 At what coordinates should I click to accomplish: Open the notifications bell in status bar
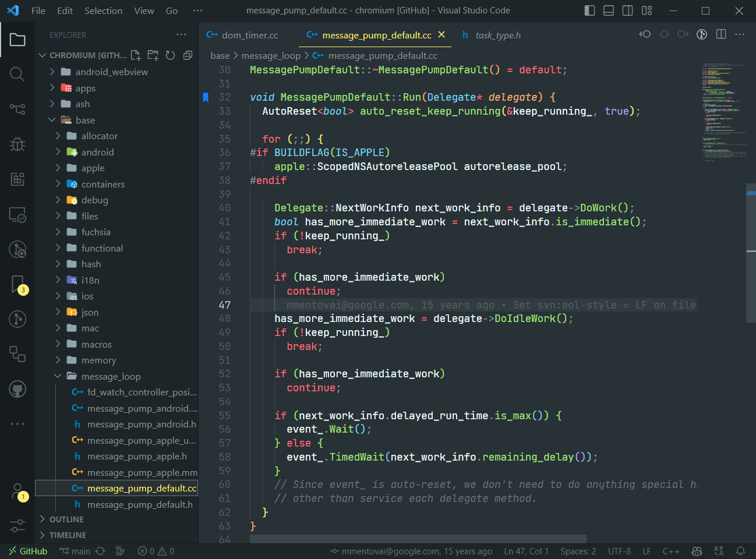[x=740, y=551]
